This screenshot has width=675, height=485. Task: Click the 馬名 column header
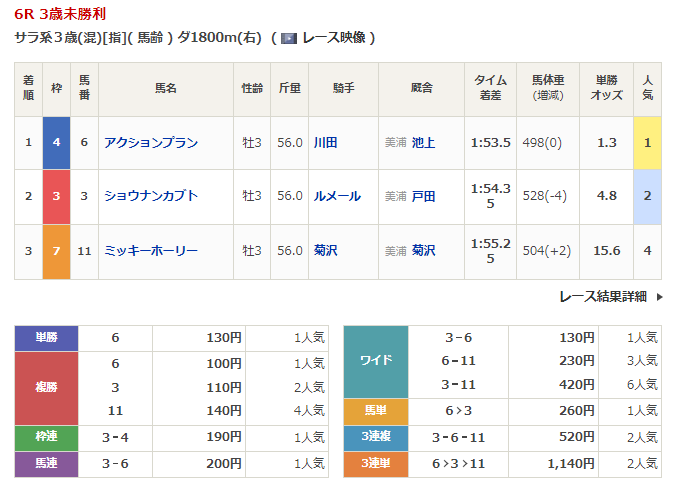[x=165, y=89]
